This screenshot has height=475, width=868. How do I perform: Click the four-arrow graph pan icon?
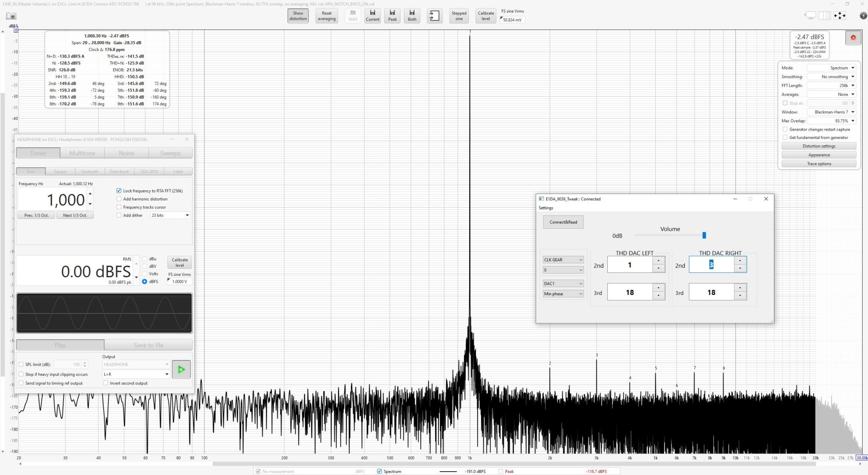pos(840,16)
